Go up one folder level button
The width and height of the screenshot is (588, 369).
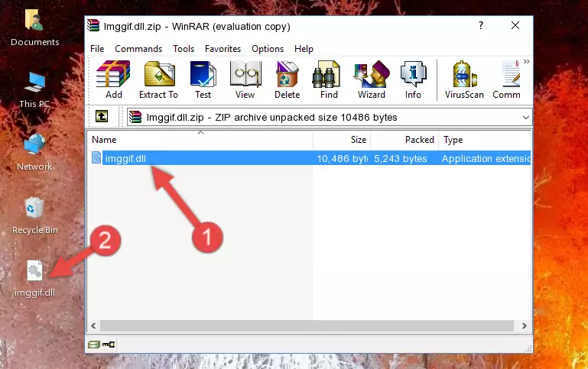(x=102, y=117)
